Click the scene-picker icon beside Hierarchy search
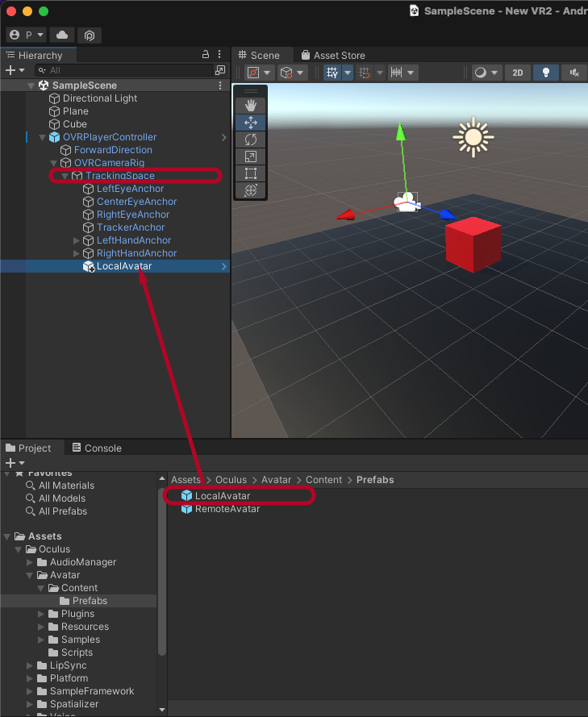Viewport: 588px width, 717px height. pyautogui.click(x=220, y=70)
